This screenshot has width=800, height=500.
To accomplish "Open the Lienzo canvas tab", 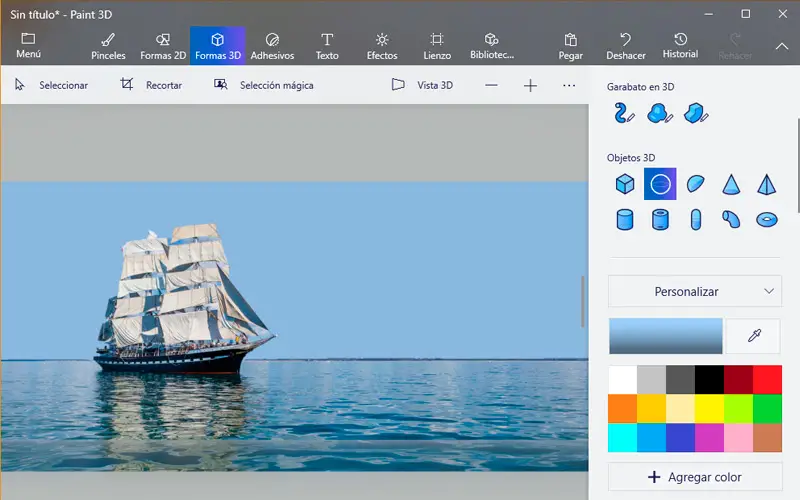I will pos(437,46).
